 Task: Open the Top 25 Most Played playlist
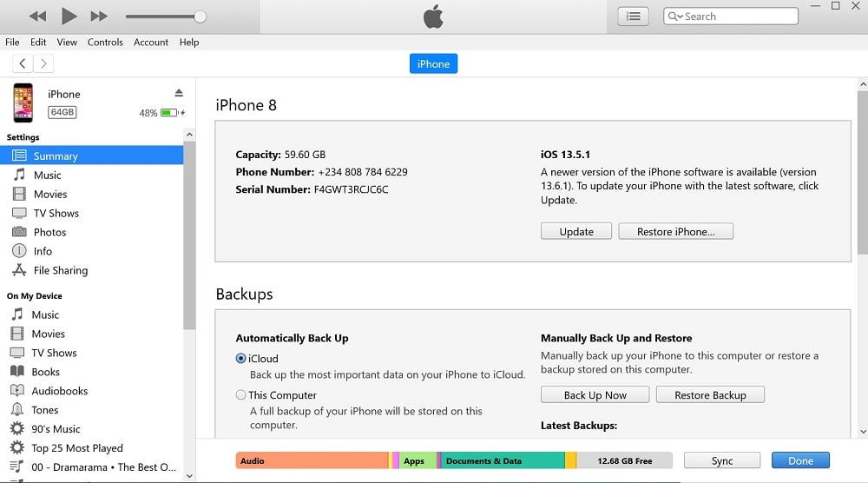coord(77,447)
